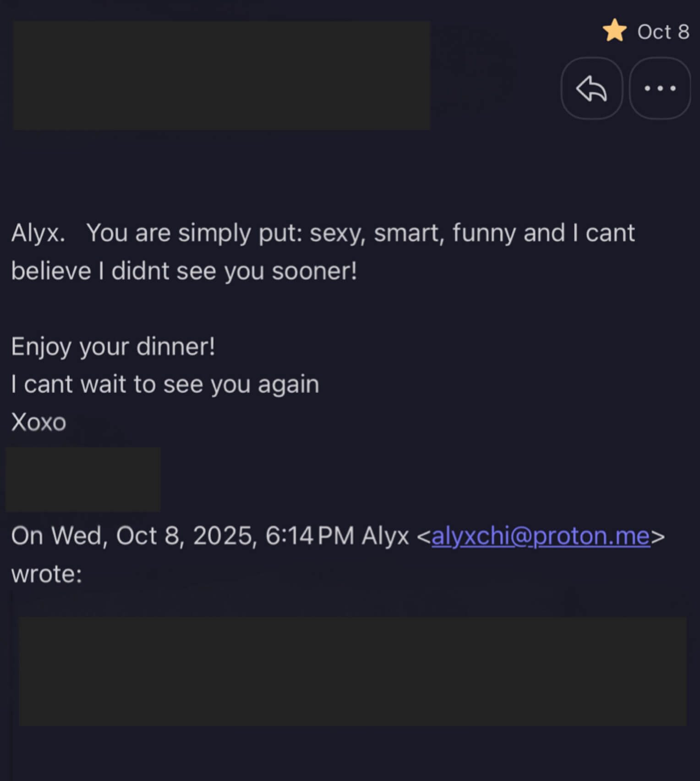Reply using the curved arrow button
The height and width of the screenshot is (781, 700).
point(591,88)
